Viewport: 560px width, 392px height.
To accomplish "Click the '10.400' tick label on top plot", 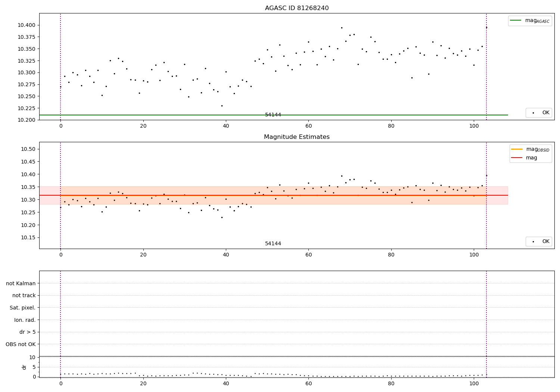I will [x=27, y=25].
